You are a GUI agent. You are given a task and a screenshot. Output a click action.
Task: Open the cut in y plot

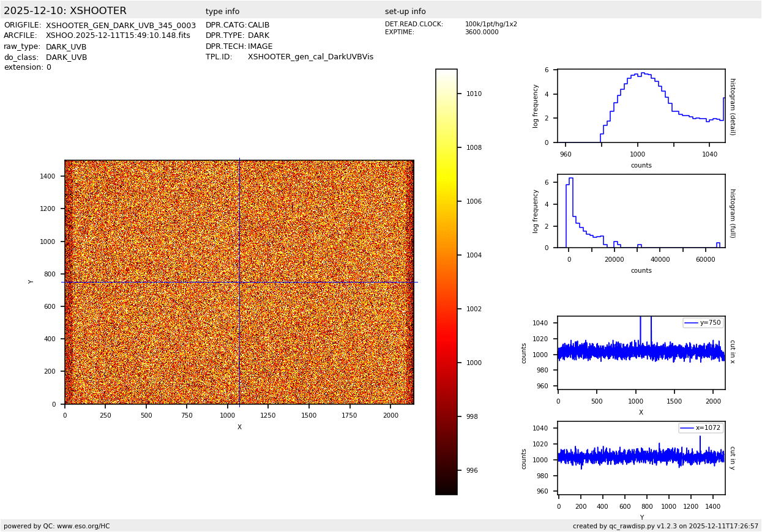pos(641,458)
